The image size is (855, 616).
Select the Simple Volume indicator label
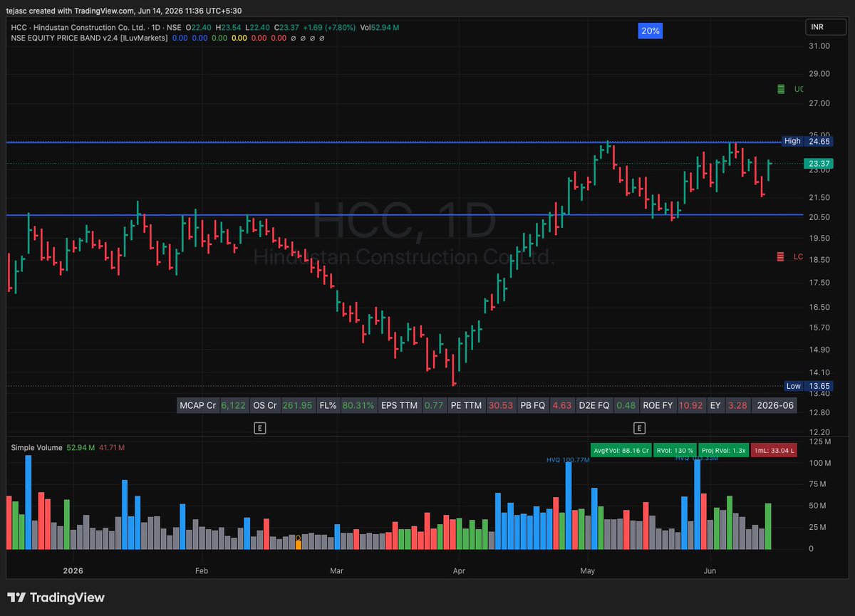pos(36,447)
